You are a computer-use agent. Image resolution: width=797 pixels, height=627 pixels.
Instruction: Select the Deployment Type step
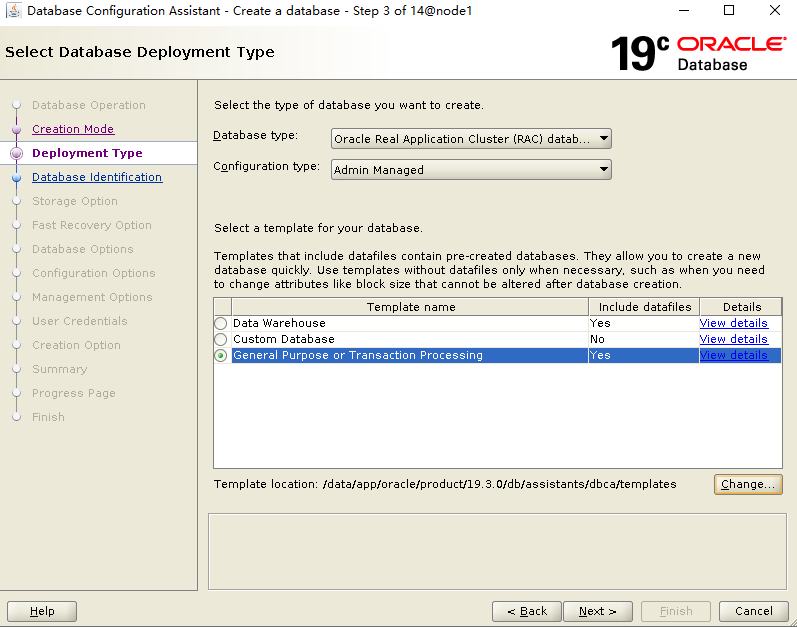(87, 153)
